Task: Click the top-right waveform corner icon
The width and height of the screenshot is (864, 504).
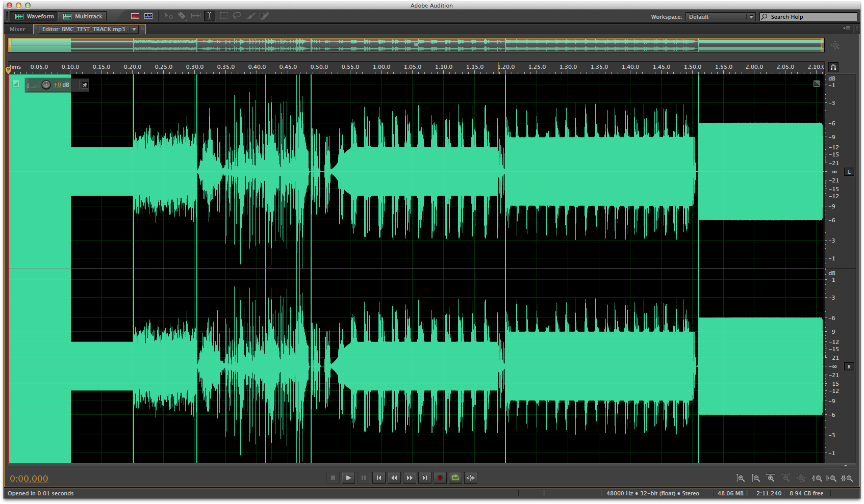Action: 817,84
